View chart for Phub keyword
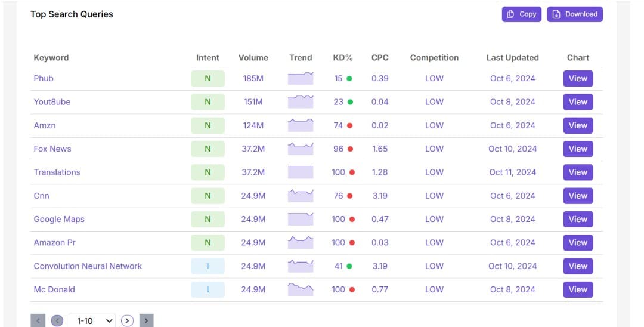 [578, 78]
